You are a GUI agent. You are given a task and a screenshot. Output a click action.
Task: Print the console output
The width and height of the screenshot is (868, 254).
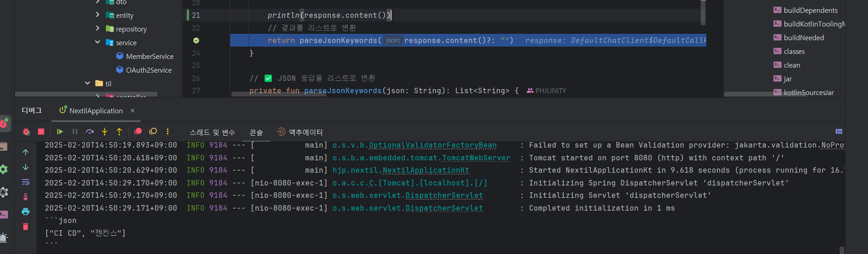tap(26, 212)
